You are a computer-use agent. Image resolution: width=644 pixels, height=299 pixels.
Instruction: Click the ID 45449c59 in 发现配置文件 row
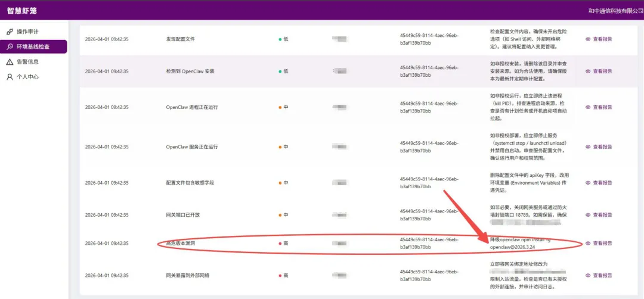429,39
